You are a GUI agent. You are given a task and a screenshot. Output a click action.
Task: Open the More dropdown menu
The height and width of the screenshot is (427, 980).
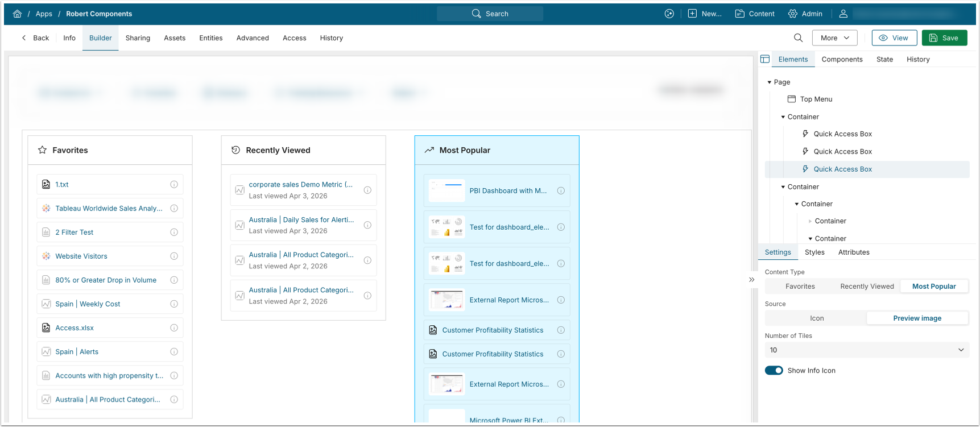click(x=834, y=38)
